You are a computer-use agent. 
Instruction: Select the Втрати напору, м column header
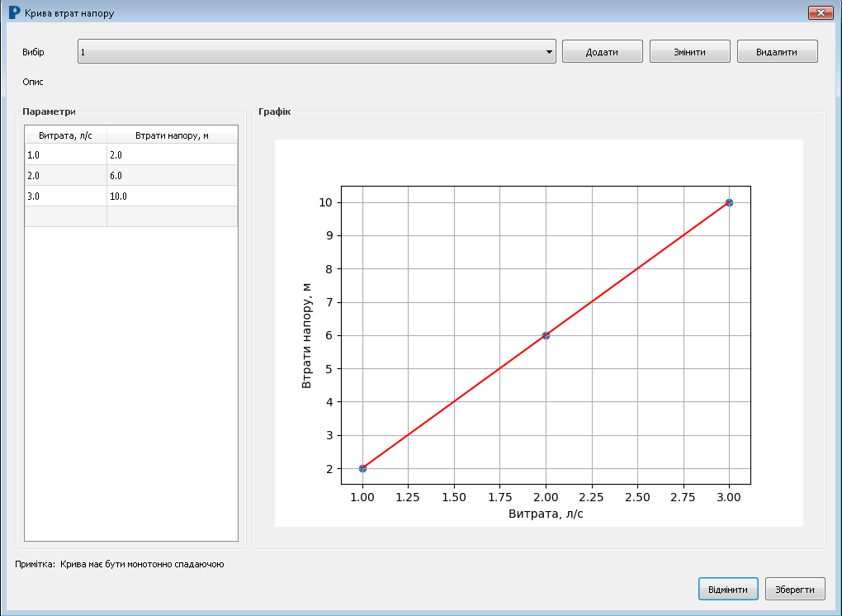coord(172,135)
